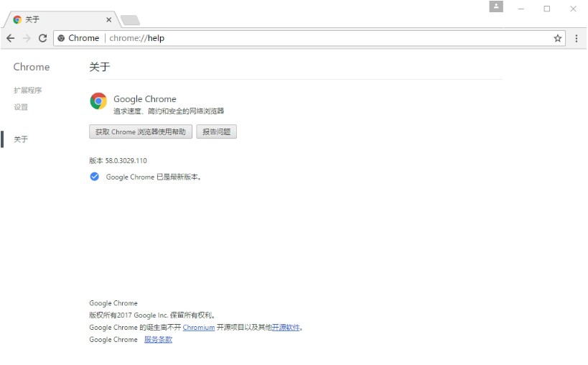Click the Chrome heading in the sidebar
Screen dimensions: 588x365
[x=32, y=67]
